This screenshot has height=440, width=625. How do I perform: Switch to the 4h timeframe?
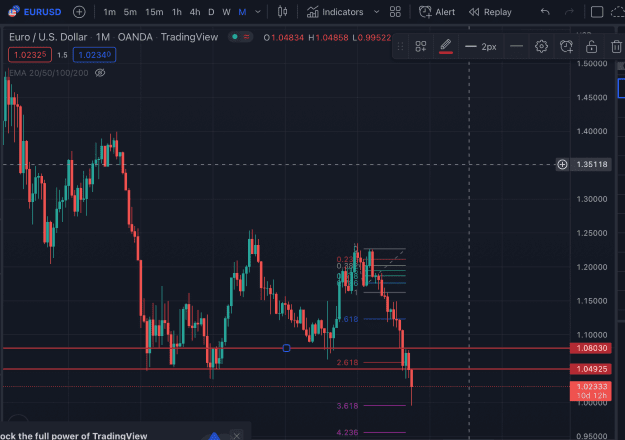pyautogui.click(x=195, y=12)
